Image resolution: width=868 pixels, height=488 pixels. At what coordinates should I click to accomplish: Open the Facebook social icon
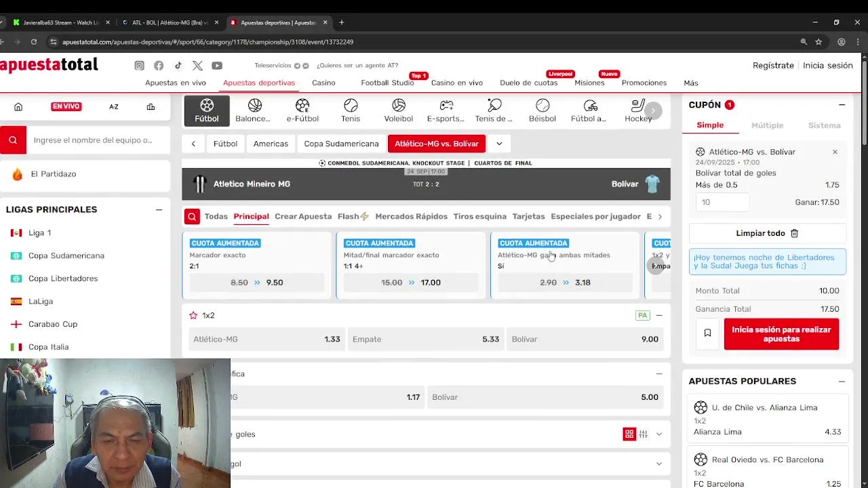(159, 66)
